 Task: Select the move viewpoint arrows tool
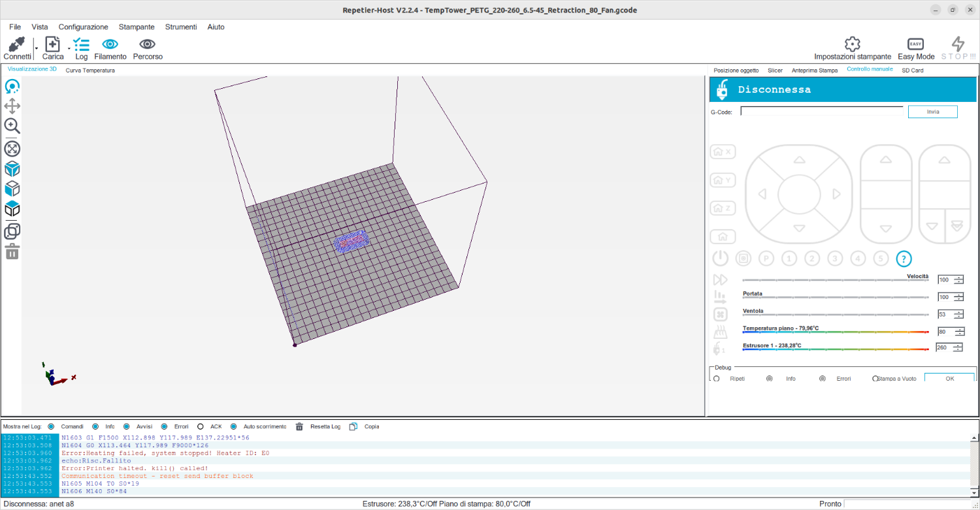[12, 106]
